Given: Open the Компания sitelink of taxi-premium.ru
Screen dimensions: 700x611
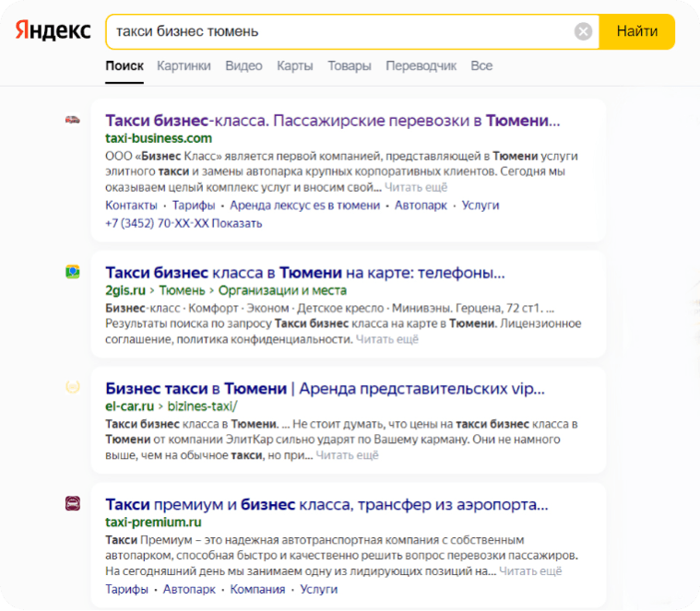Looking at the screenshot, I should 257,589.
